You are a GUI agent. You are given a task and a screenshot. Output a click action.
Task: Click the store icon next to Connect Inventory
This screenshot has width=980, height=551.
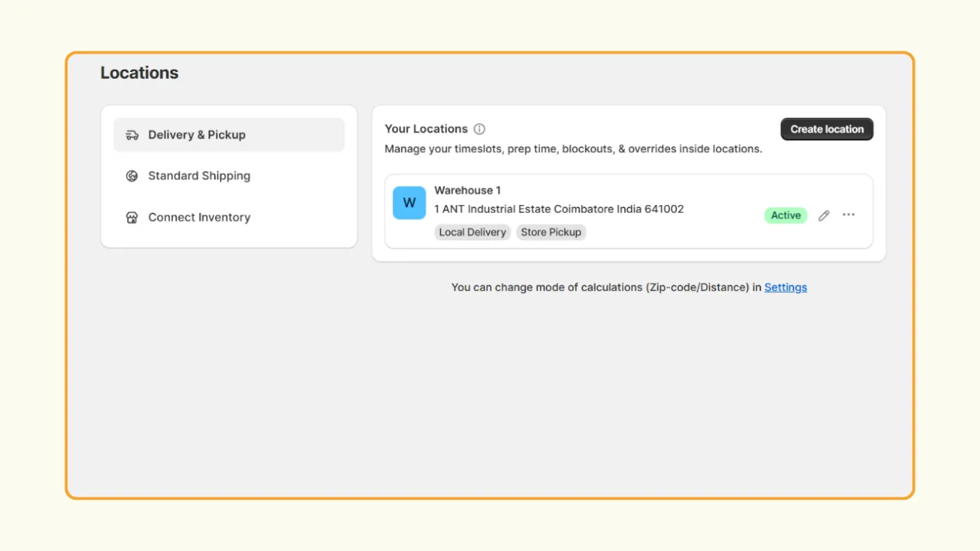point(132,217)
